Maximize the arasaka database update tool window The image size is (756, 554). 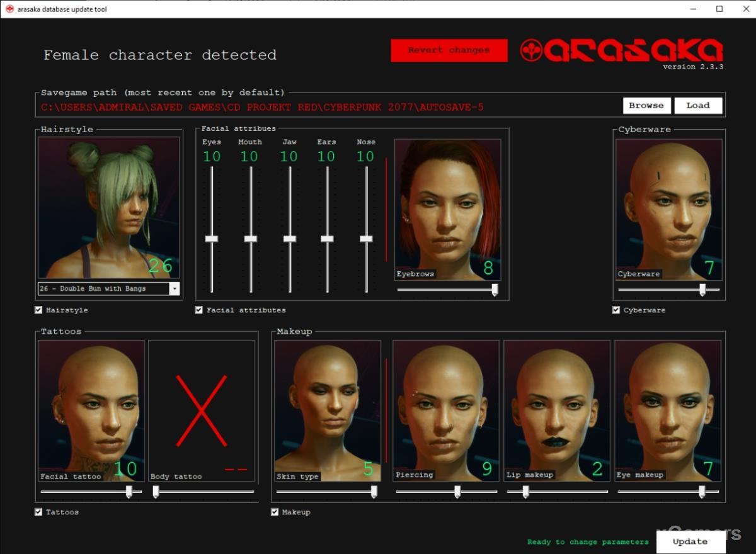pos(719,9)
